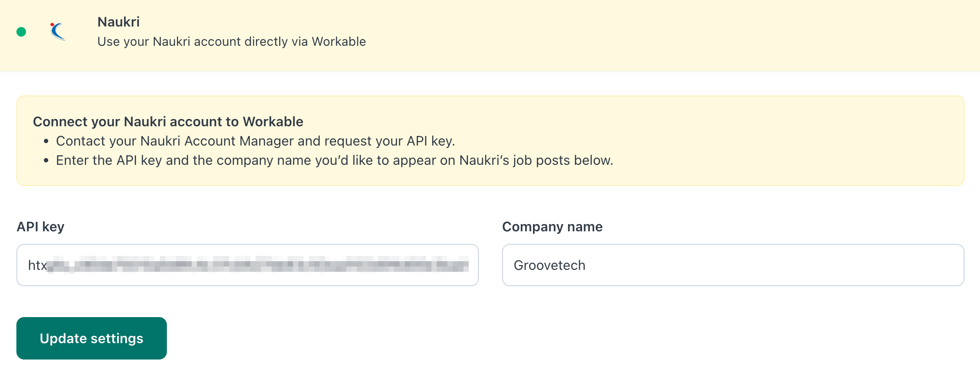Focus the API key input field
980x373 pixels.
247,265
